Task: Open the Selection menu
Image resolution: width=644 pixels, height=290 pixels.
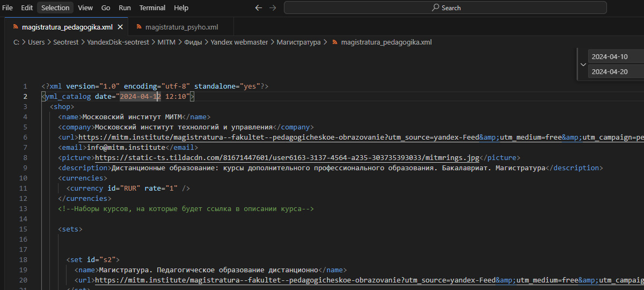Action: click(55, 8)
